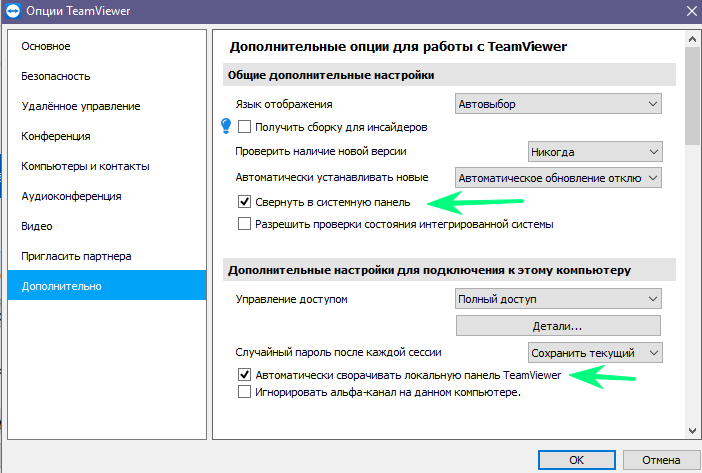
Task: Select the highlighted Дополнительно section
Action: [x=107, y=285]
